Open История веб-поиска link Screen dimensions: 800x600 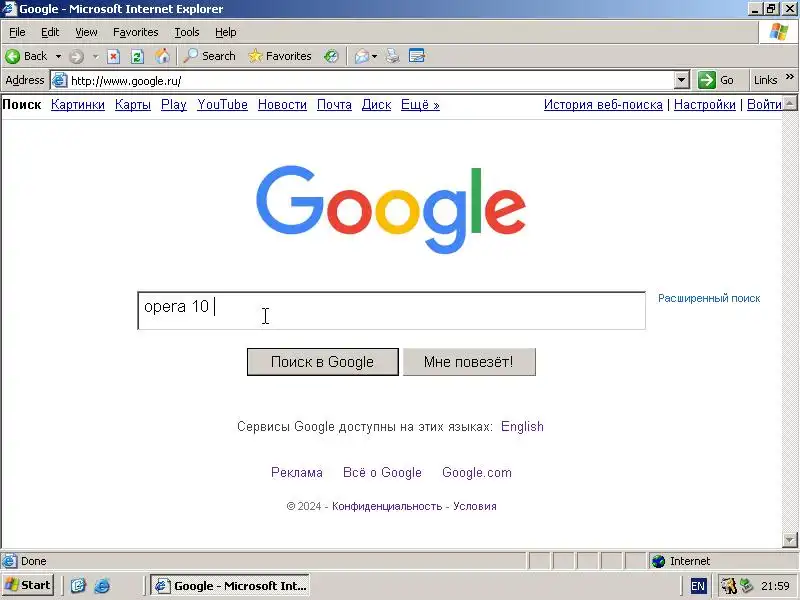603,105
